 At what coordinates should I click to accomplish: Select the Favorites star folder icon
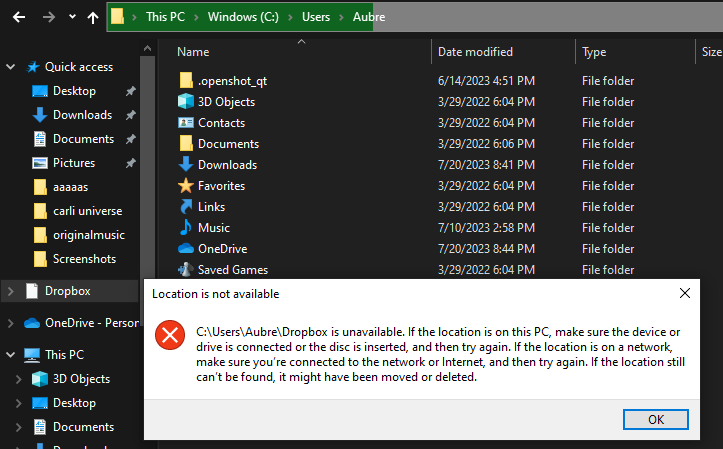[x=185, y=186]
